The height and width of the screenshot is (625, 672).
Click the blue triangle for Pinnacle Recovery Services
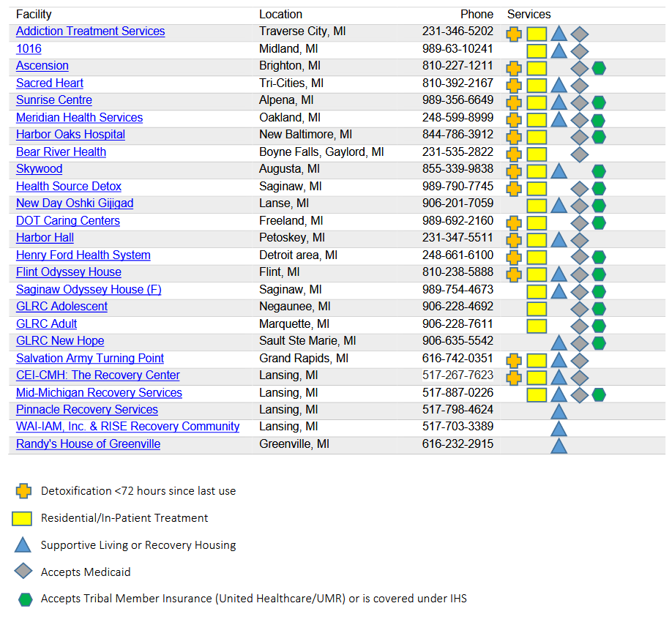(x=559, y=412)
